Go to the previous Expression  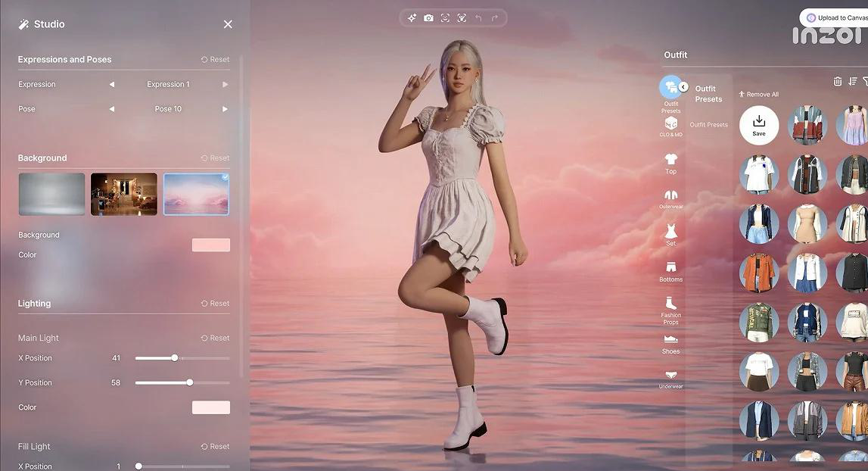tap(112, 84)
